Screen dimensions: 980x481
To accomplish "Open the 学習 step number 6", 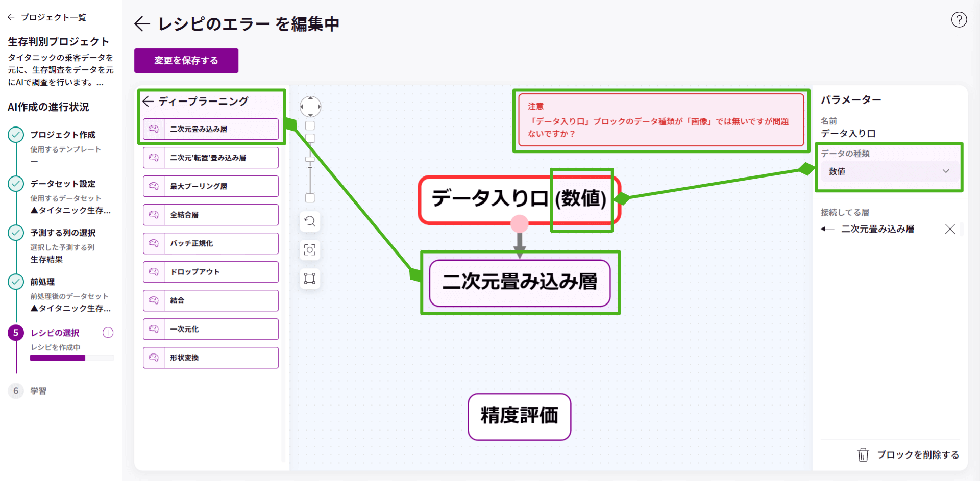I will pyautogui.click(x=16, y=391).
